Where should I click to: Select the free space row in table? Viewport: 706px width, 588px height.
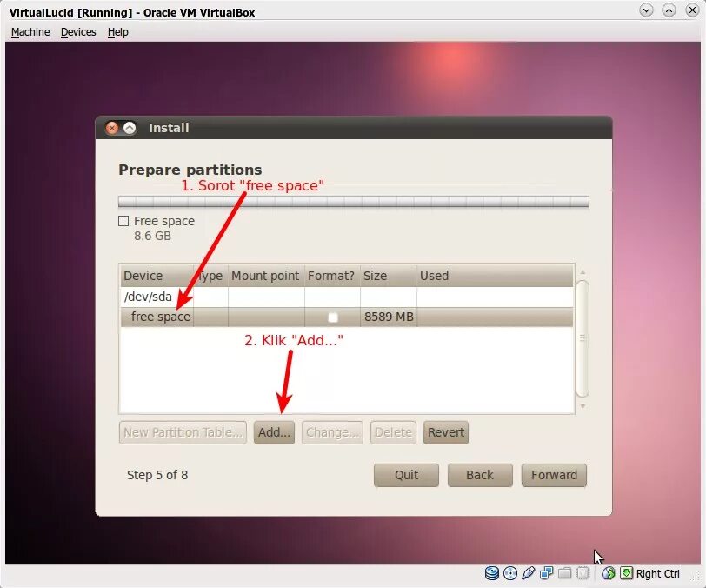347,317
